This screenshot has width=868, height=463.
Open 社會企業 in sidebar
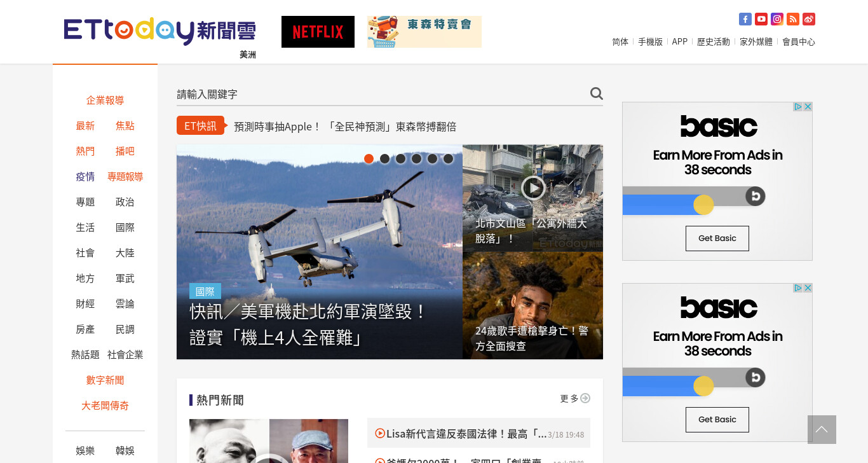pos(125,355)
